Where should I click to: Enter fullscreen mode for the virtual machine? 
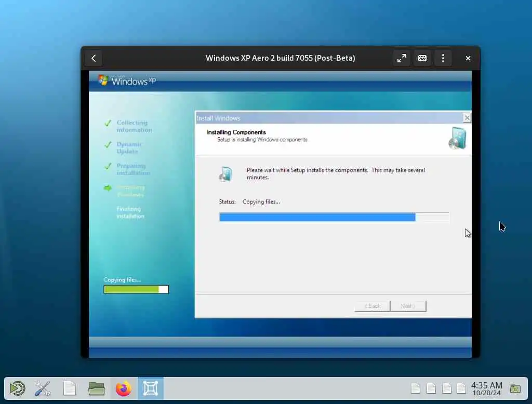[x=402, y=58]
